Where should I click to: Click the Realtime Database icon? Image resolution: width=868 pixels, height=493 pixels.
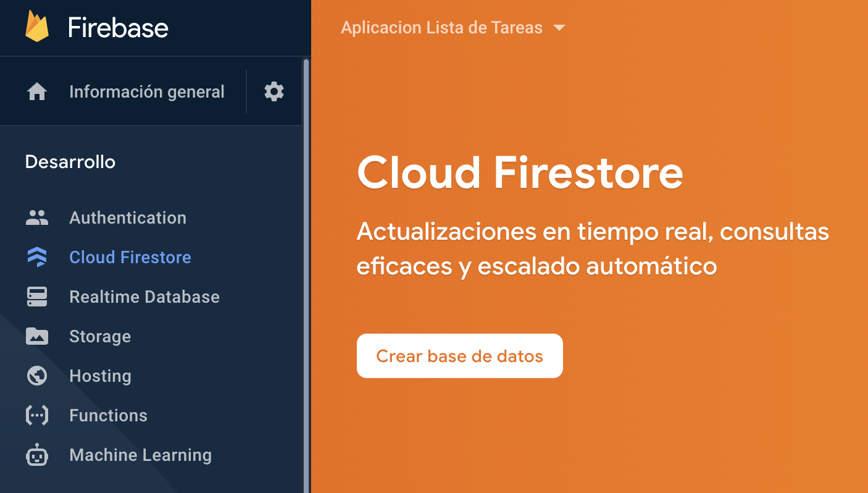click(x=37, y=297)
